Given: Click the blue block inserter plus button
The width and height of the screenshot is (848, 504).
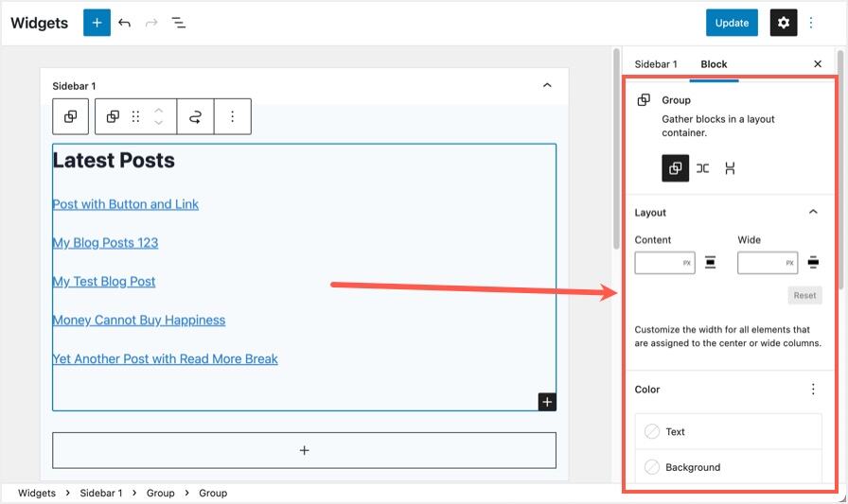Looking at the screenshot, I should (97, 23).
